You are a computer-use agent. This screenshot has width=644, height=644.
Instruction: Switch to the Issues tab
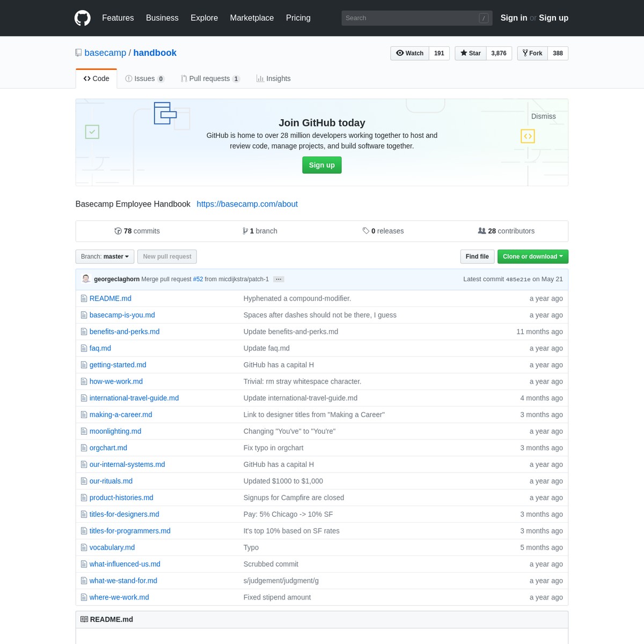[x=145, y=78]
